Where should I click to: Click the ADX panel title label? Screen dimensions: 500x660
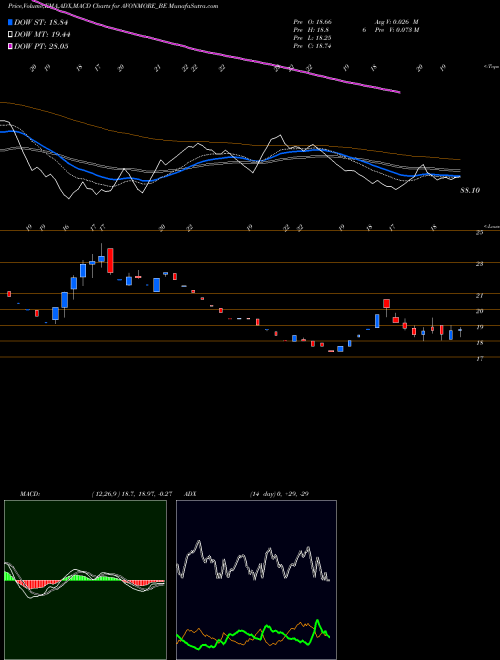coord(190,494)
